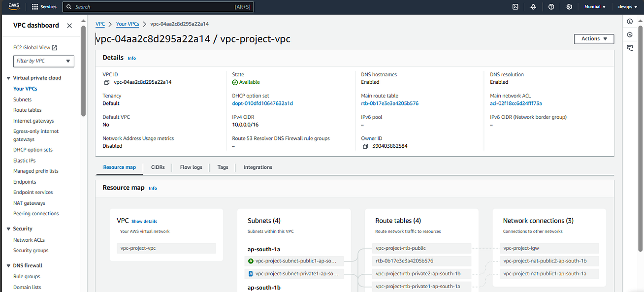Screen dimensions: 644x292
Task: Open the Mumbai region dropdown
Action: pos(595,7)
